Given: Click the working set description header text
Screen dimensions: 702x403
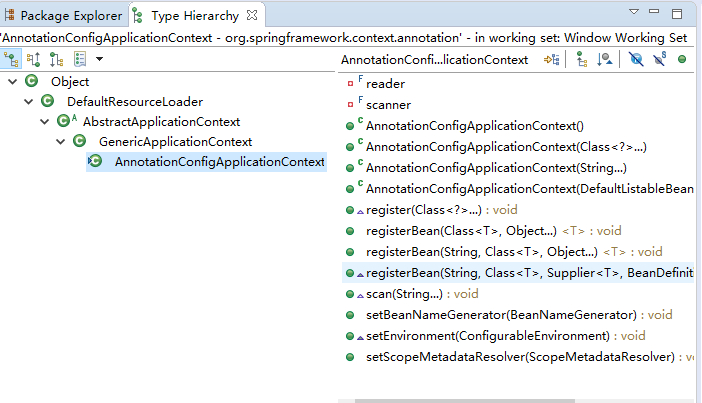Looking at the screenshot, I should pyautogui.click(x=343, y=38).
